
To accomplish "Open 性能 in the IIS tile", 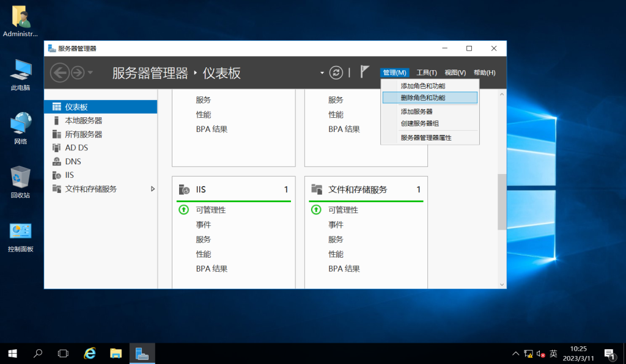I will (203, 254).
